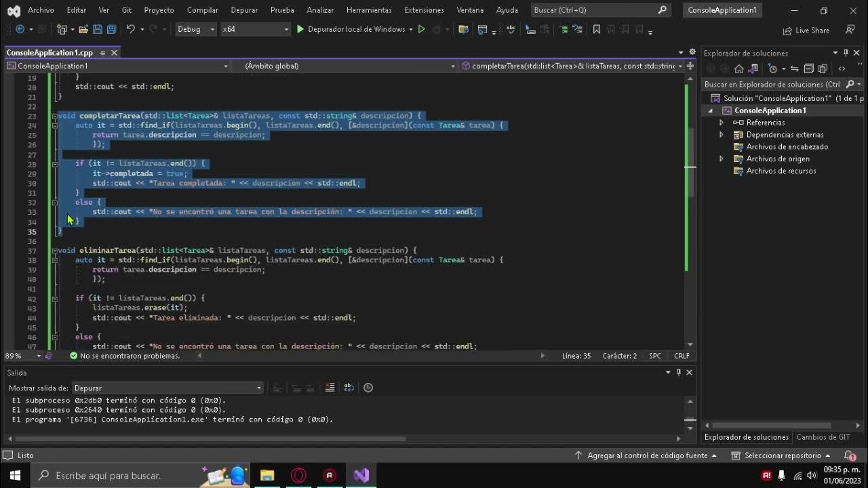Collapse all items in Explorador de soluciones
This screenshot has width=868, height=488.
[808, 68]
